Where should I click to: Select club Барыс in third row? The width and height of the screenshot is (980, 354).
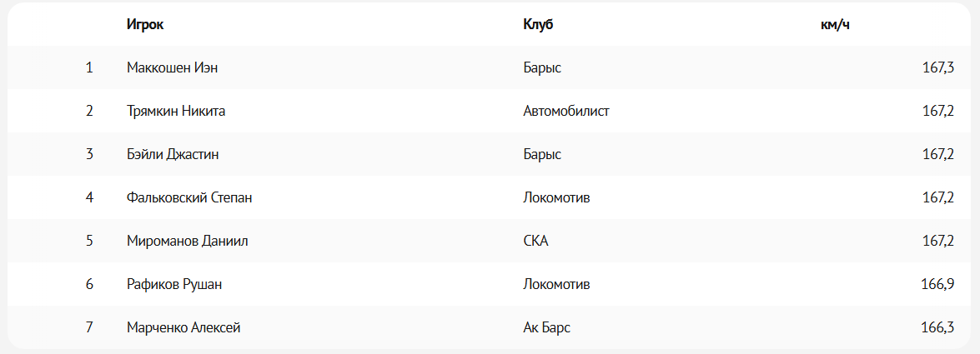click(x=542, y=154)
